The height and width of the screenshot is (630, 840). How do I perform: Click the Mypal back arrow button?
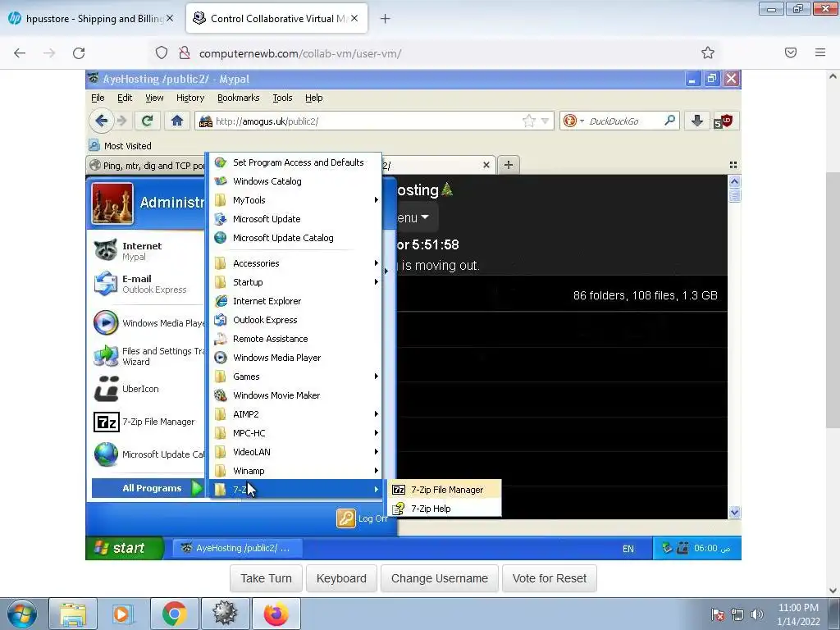click(101, 121)
